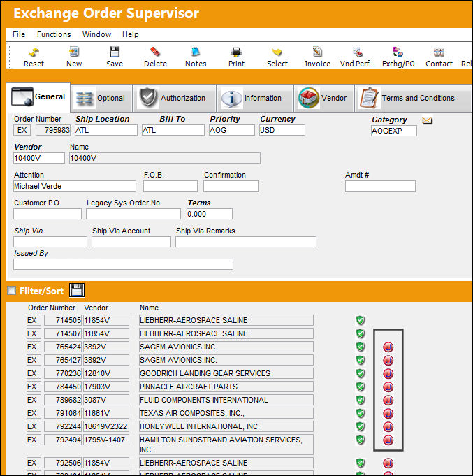Click the Ship Via Remarks field
Image resolution: width=473 pixels, height=476 pixels.
click(x=246, y=242)
